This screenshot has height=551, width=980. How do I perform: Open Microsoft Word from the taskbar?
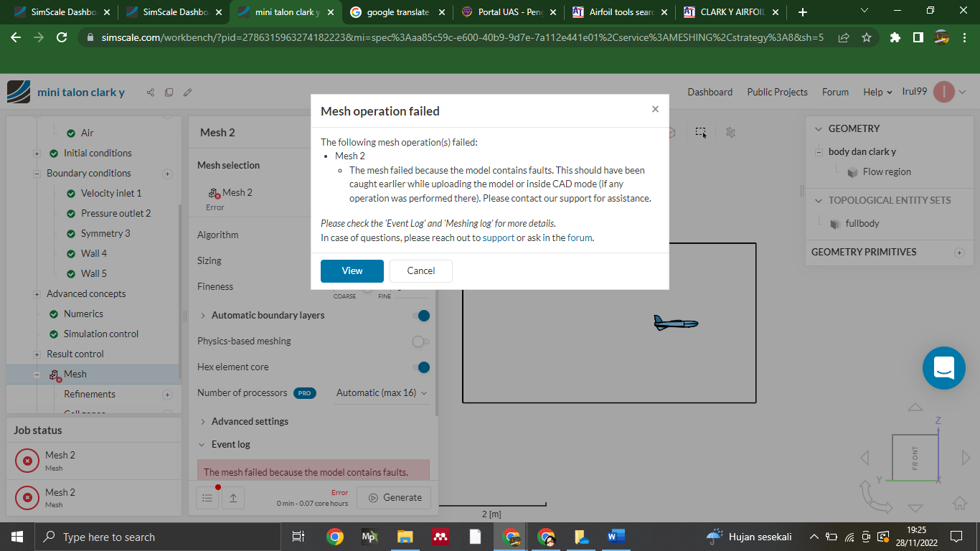click(x=616, y=537)
